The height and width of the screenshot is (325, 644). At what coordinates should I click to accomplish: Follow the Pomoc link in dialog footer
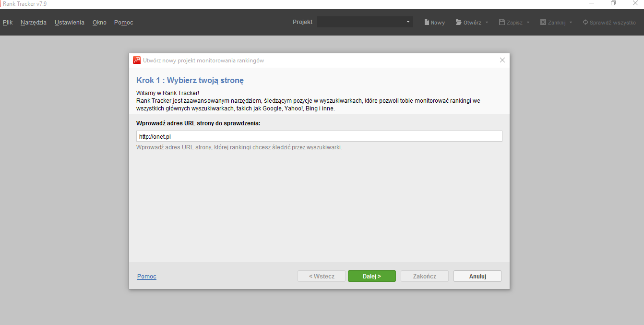[x=147, y=277]
